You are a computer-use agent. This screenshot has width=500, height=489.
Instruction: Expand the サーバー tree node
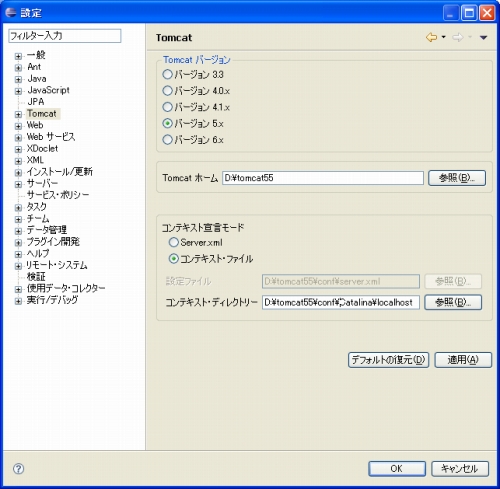coord(18,184)
